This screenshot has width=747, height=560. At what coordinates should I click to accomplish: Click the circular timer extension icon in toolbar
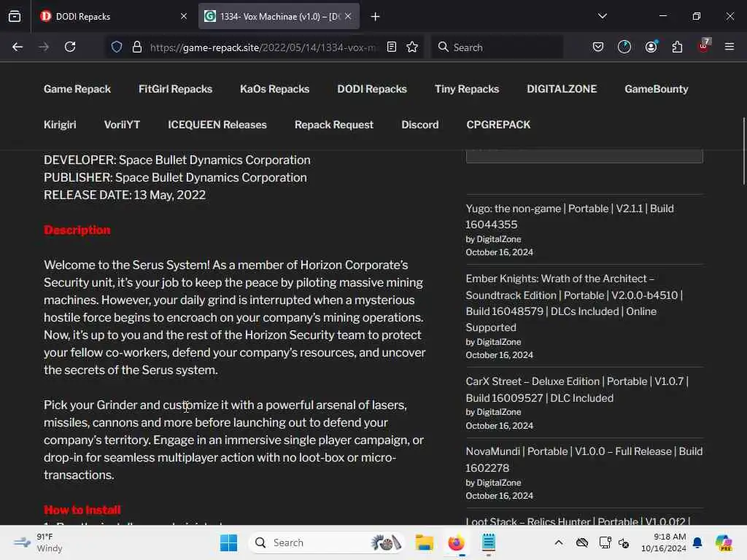pyautogui.click(x=624, y=47)
